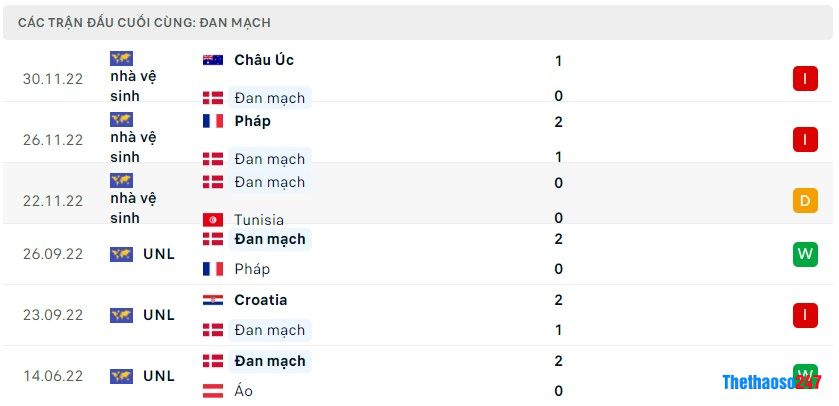Screen dimensions: 839x406
Task: Click France flag in 26.11.22 match
Action: pos(212,121)
